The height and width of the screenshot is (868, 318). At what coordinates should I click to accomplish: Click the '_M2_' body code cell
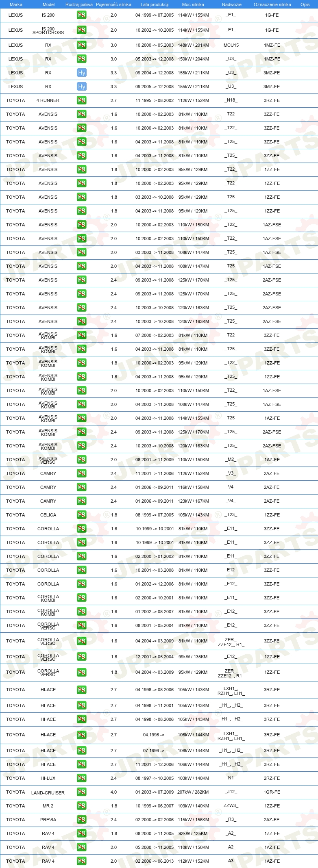(231, 460)
